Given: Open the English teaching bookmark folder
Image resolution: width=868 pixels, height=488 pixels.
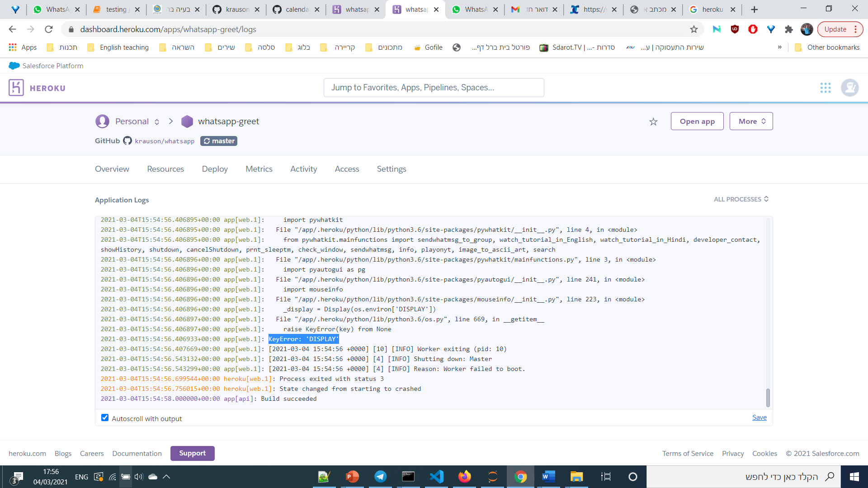Looking at the screenshot, I should tap(118, 47).
